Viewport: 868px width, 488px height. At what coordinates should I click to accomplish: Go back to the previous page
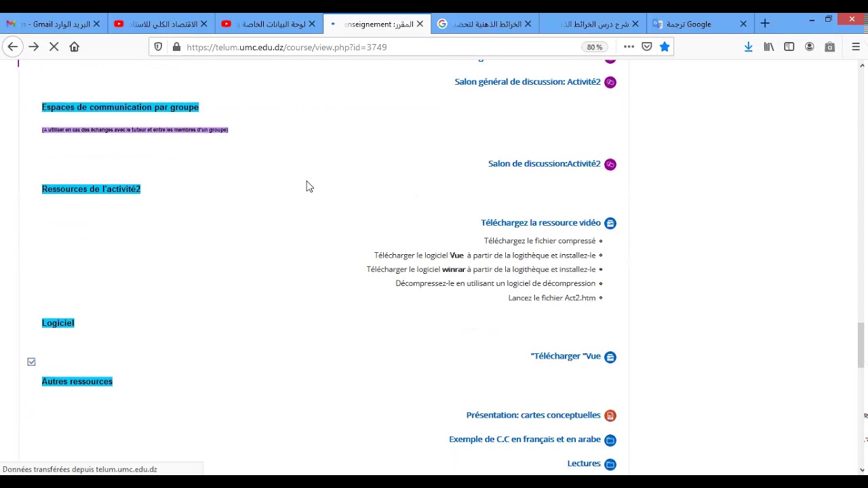12,47
